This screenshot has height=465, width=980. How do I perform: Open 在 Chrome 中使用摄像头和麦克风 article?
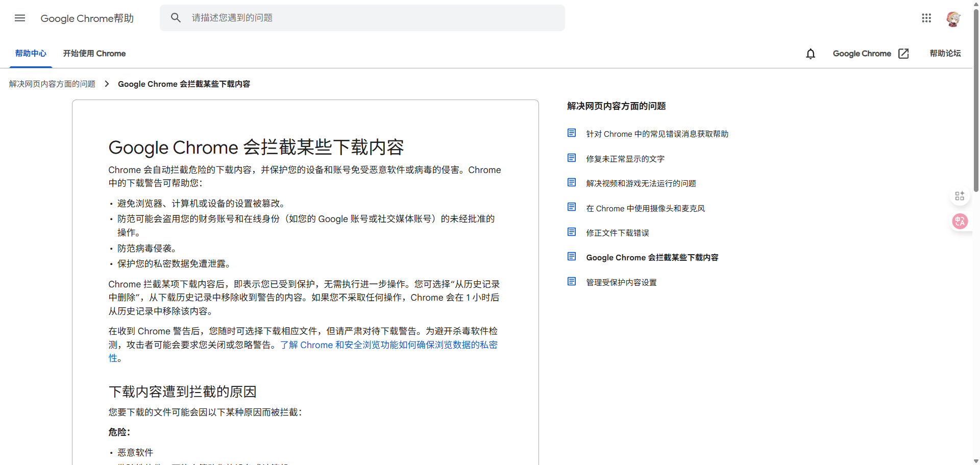646,208
